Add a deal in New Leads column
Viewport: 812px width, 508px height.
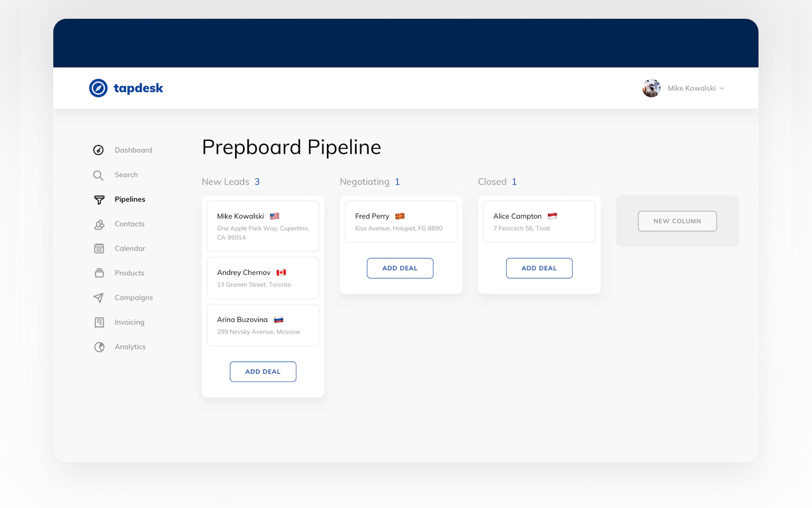click(263, 372)
